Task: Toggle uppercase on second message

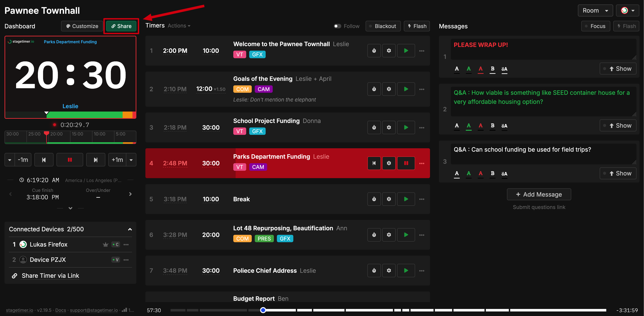Action: [504, 126]
